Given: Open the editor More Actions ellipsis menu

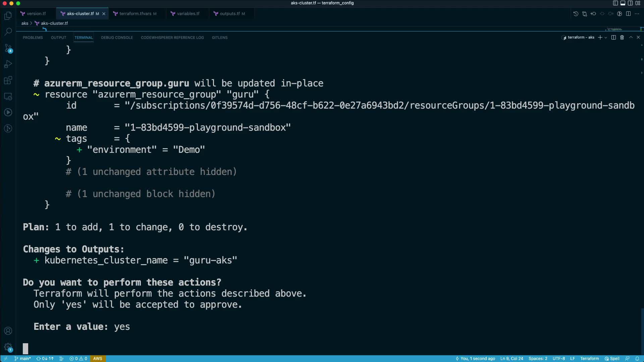Looking at the screenshot, I should (x=637, y=14).
